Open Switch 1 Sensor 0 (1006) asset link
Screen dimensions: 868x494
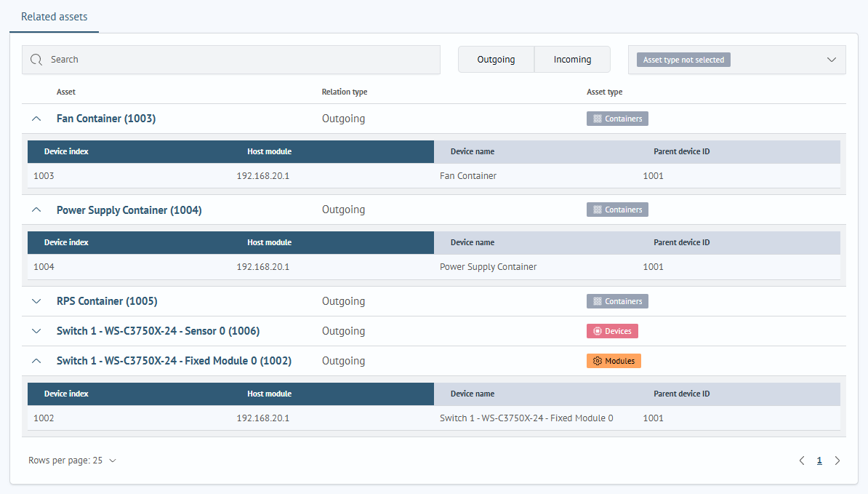pyautogui.click(x=158, y=331)
